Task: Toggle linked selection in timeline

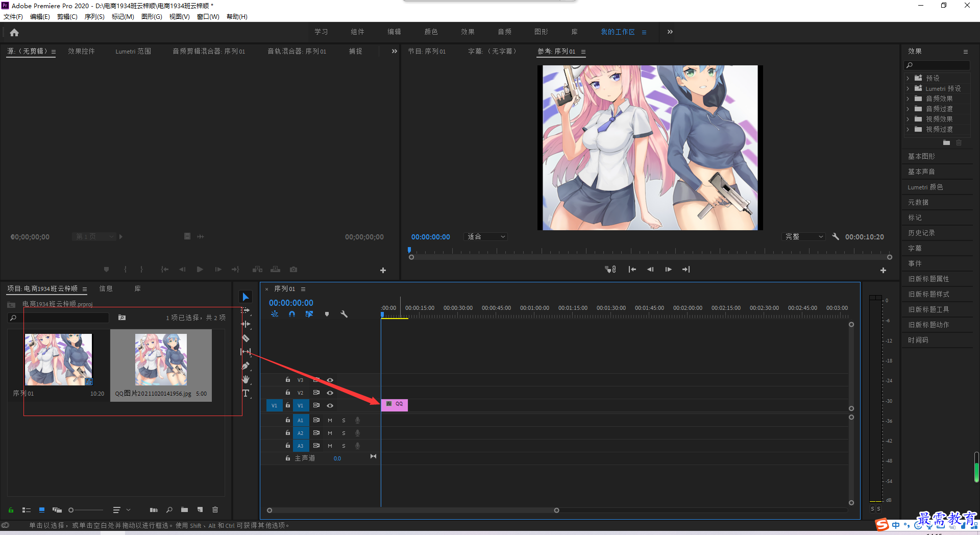Action: click(309, 314)
